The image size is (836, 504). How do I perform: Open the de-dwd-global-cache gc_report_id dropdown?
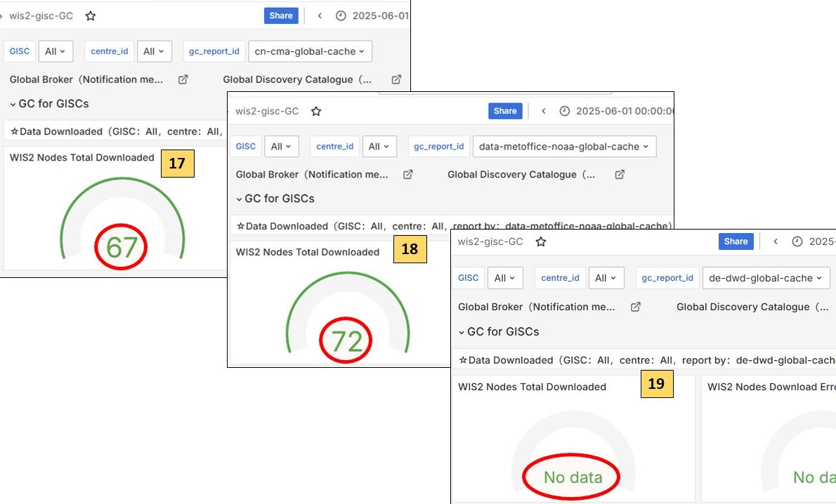click(766, 278)
